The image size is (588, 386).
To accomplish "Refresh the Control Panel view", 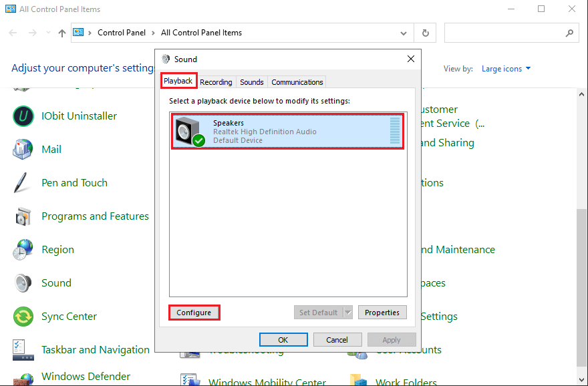I will 425,33.
